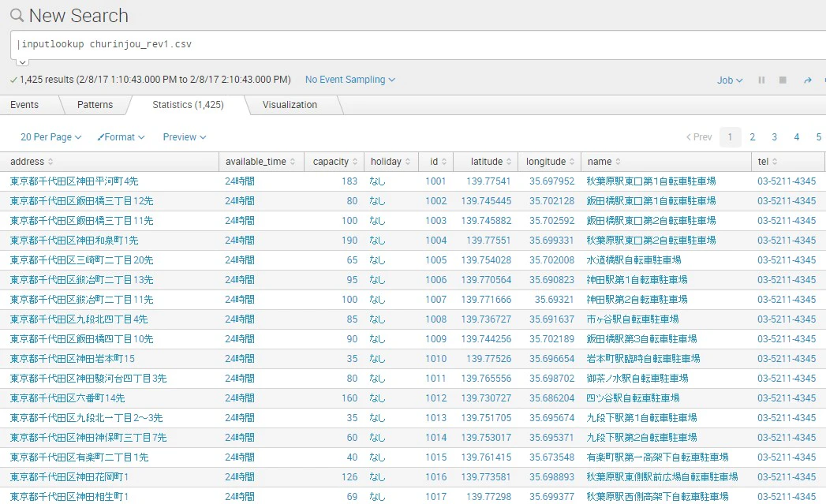Click inside the search query input field

point(417,45)
